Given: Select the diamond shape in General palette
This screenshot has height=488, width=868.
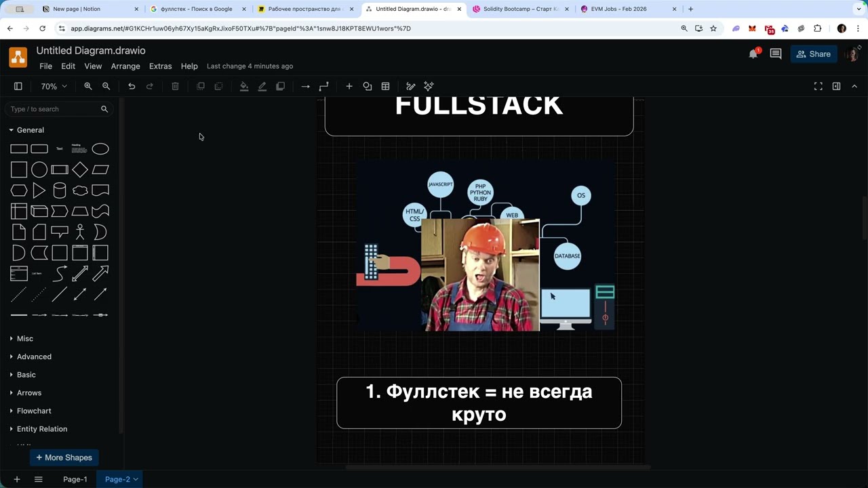Looking at the screenshot, I should pyautogui.click(x=80, y=169).
